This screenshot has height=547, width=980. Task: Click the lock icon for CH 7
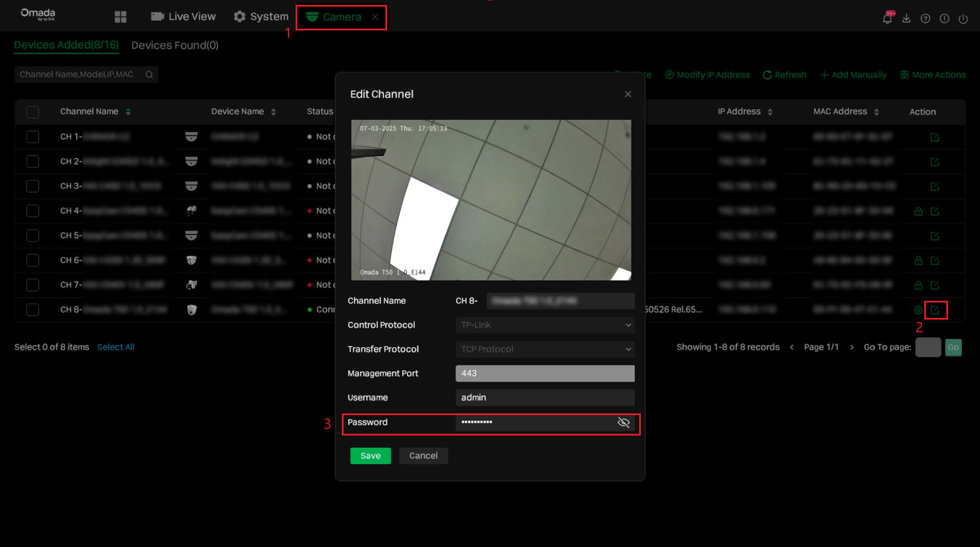tap(918, 286)
